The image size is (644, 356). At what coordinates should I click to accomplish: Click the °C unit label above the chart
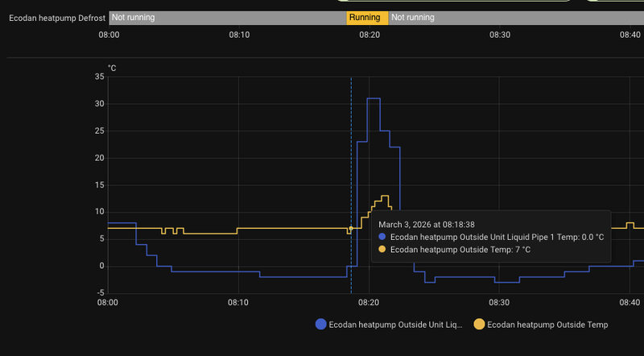click(x=112, y=68)
